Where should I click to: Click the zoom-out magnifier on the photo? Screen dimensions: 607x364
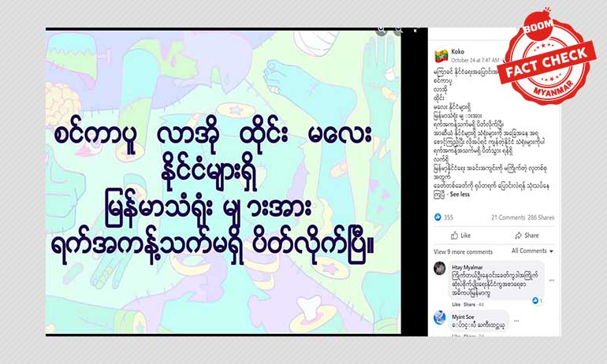(x=398, y=30)
